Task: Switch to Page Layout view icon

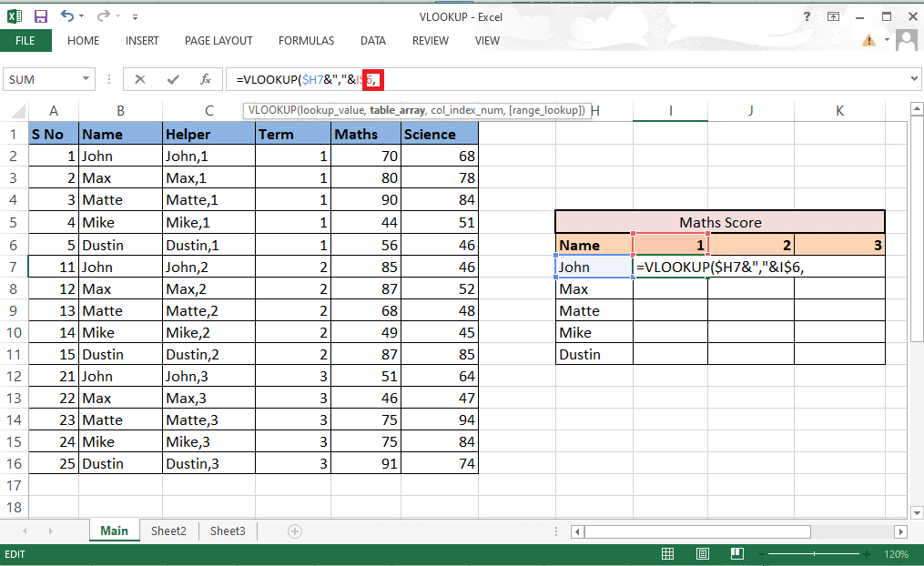Action: click(x=703, y=553)
